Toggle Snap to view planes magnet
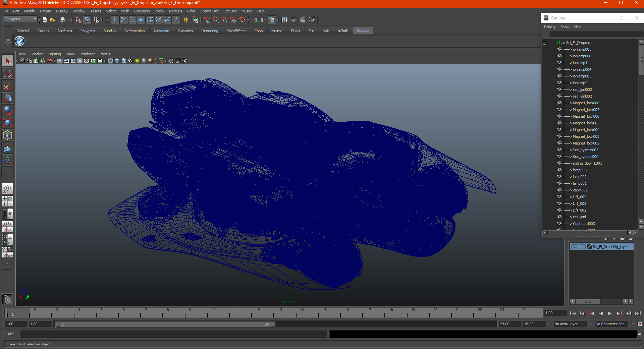The width and height of the screenshot is (644, 349). [x=233, y=20]
